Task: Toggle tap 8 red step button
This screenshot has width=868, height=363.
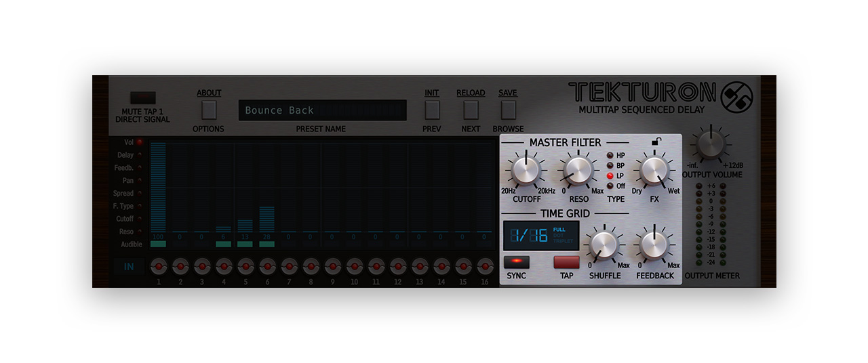Action: coord(311,266)
